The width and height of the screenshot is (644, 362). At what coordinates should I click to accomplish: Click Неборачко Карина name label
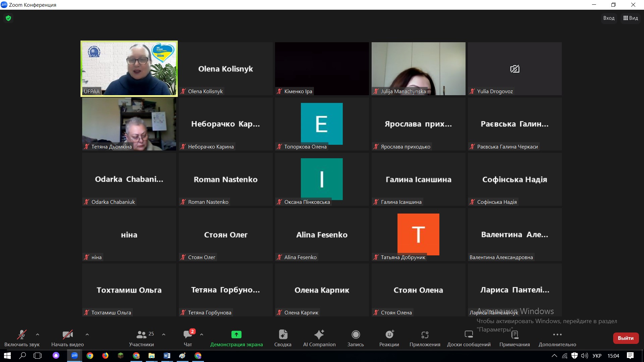(211, 146)
